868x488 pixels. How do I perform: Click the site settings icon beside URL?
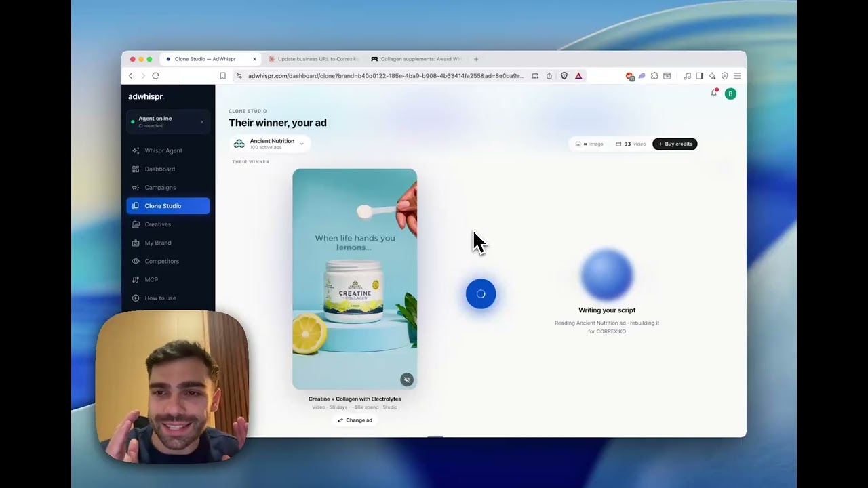coord(239,76)
